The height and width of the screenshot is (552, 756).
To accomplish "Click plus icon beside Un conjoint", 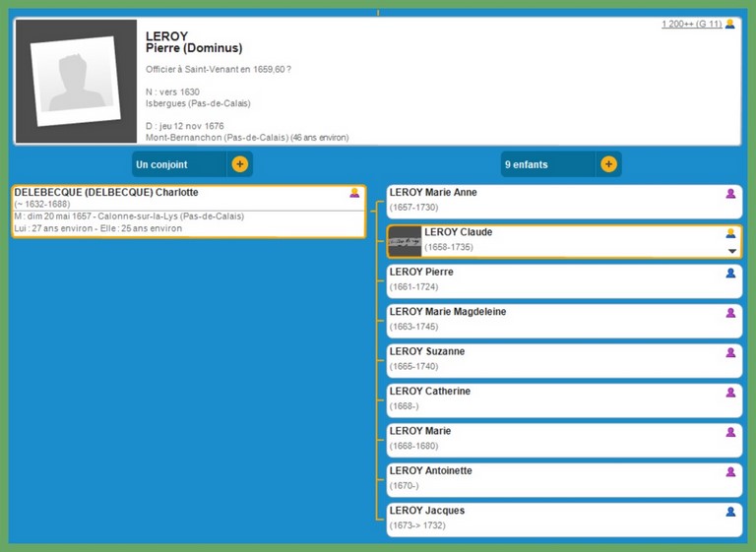I will click(x=239, y=164).
